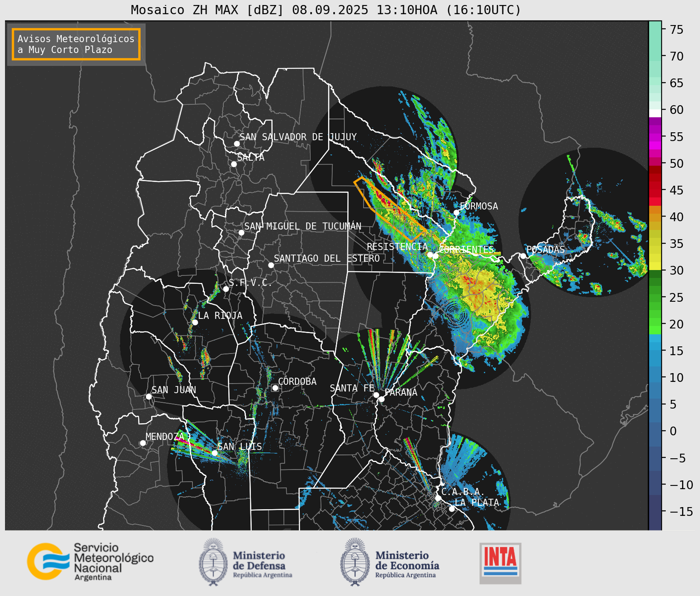Click the Posadas city marker dot
Viewport: 700px width, 596px height.
pyautogui.click(x=523, y=256)
